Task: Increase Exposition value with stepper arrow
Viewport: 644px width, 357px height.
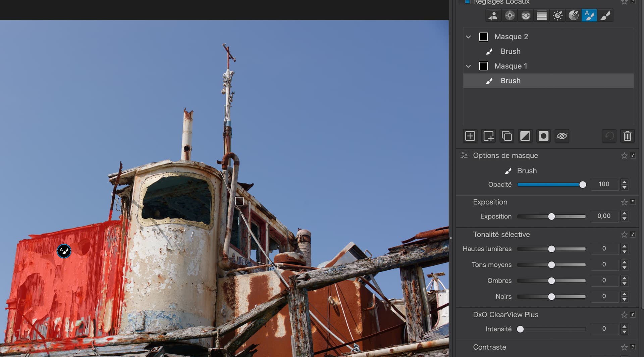Action: point(624,213)
